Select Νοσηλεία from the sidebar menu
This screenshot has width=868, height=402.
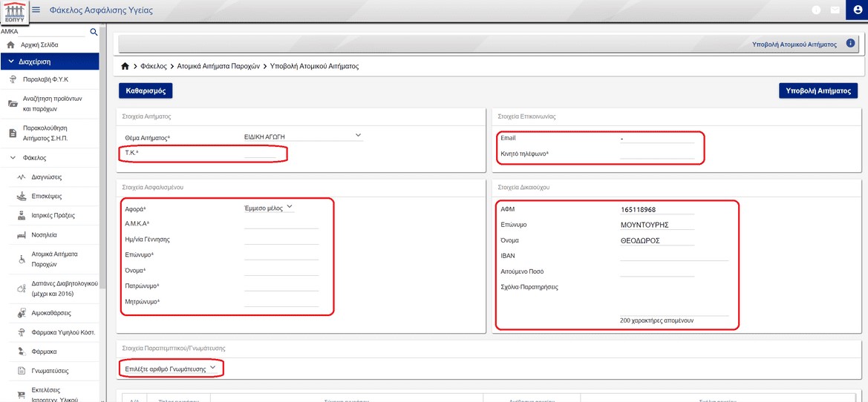tap(44, 234)
